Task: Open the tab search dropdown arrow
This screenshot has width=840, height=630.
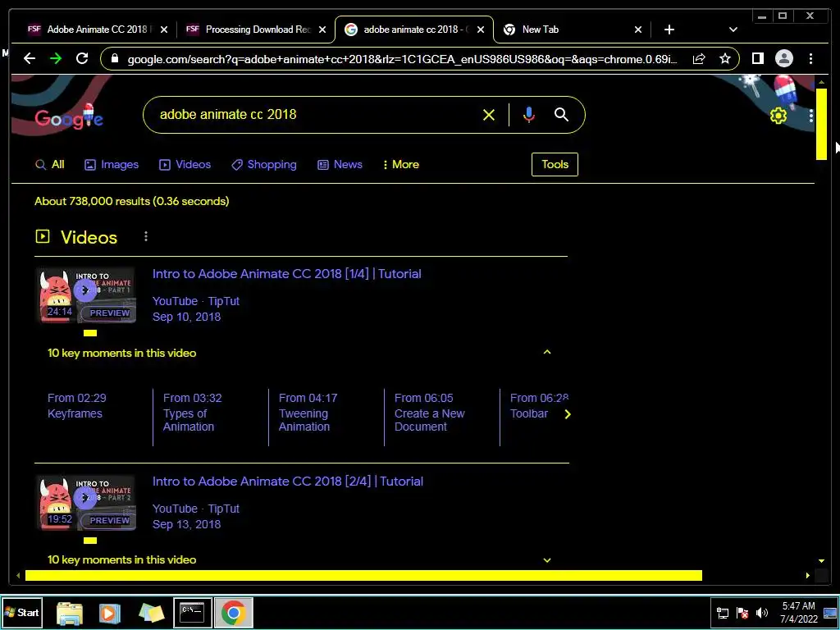Action: point(733,30)
